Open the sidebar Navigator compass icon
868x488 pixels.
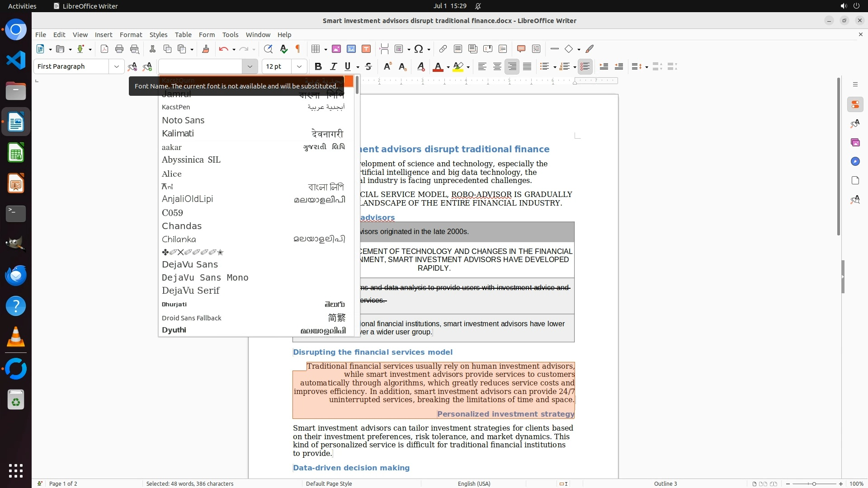coord(855,161)
